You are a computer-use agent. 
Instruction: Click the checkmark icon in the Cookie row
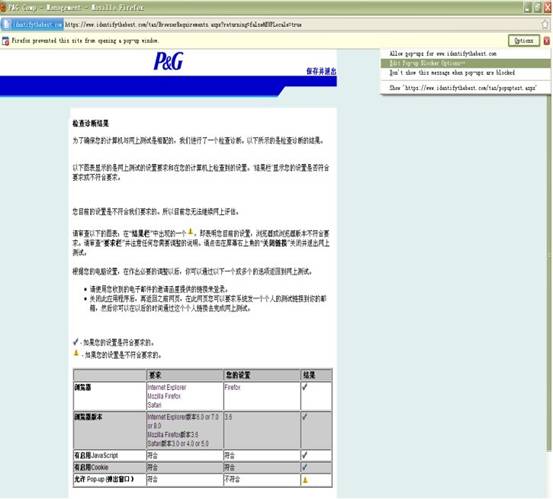(305, 467)
